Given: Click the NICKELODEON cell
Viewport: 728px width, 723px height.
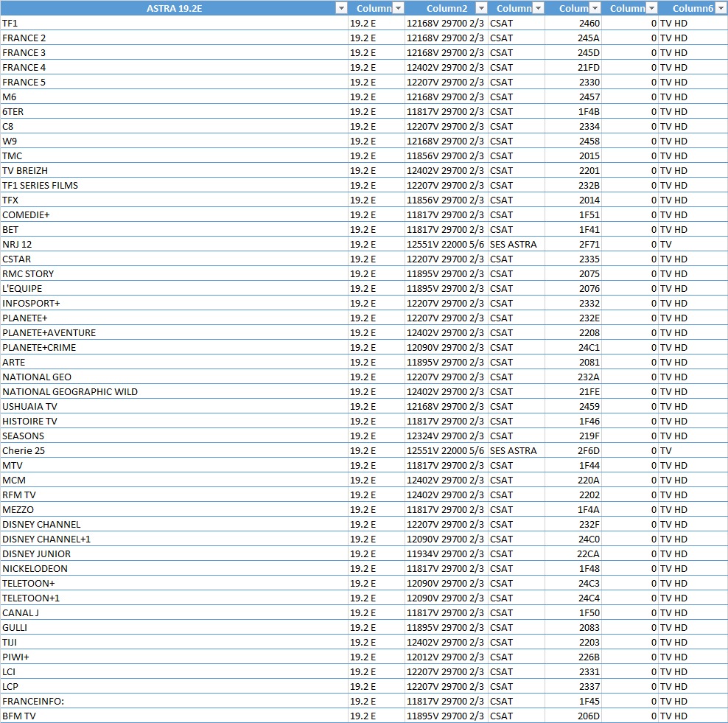Looking at the screenshot, I should (x=174, y=568).
